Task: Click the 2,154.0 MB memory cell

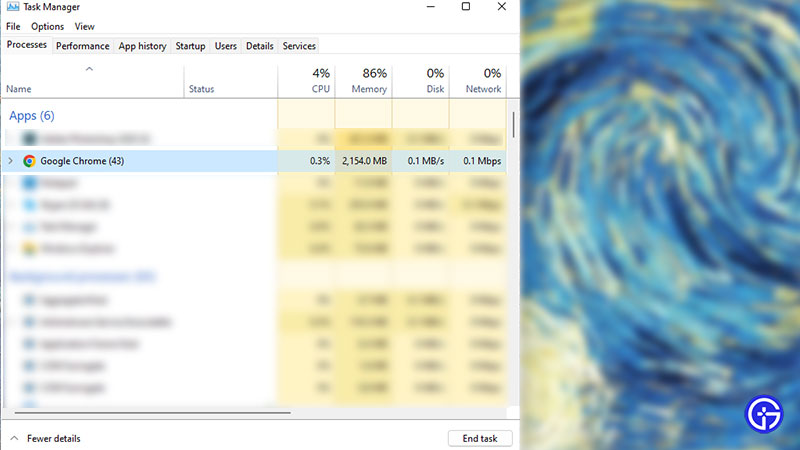Action: click(364, 161)
